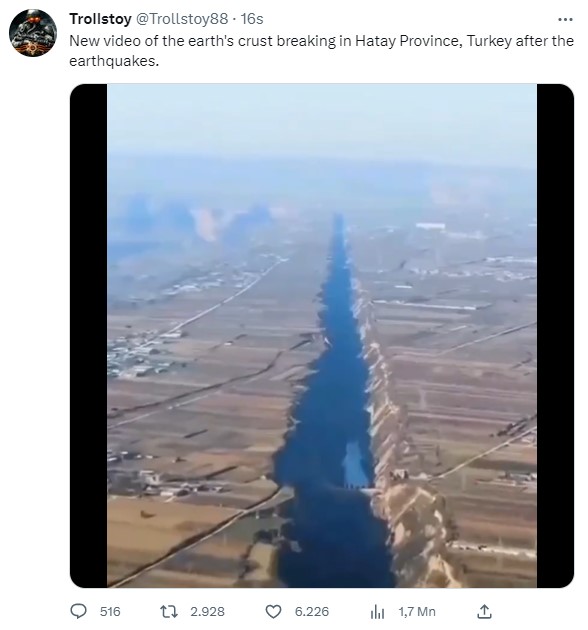Like the tweet with the heart icon
This screenshot has width=588, height=630.
point(273,612)
